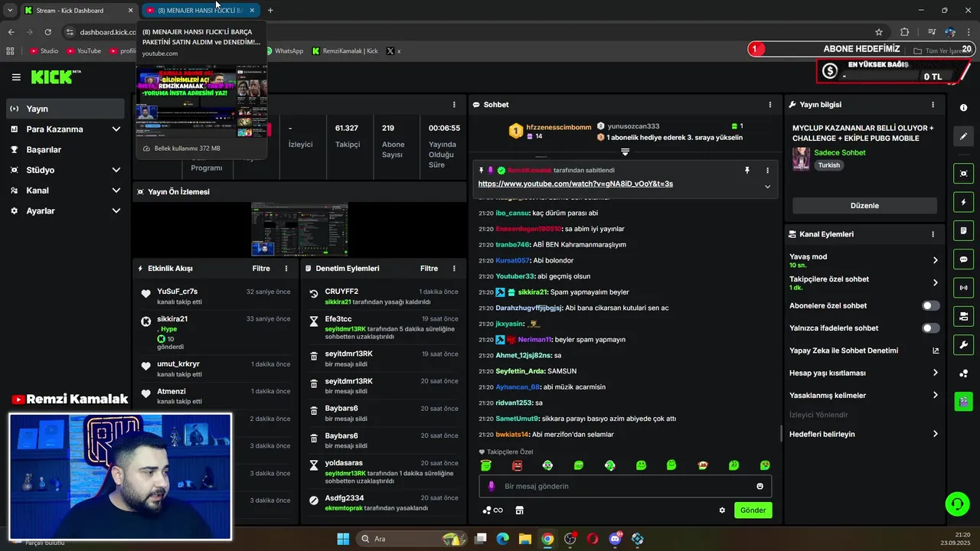Image resolution: width=980 pixels, height=551 pixels.
Task: Expand the Ayarlar sidebar section
Action: click(116, 210)
